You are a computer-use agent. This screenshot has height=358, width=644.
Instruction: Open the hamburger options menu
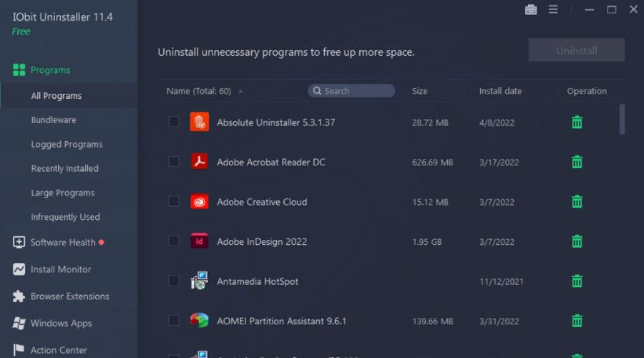click(x=553, y=9)
